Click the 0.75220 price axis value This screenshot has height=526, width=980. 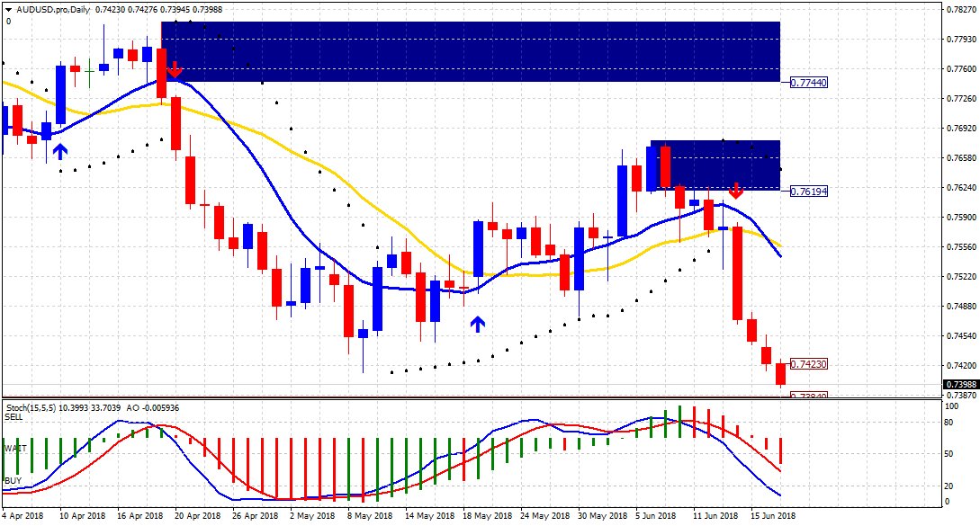tap(961, 276)
